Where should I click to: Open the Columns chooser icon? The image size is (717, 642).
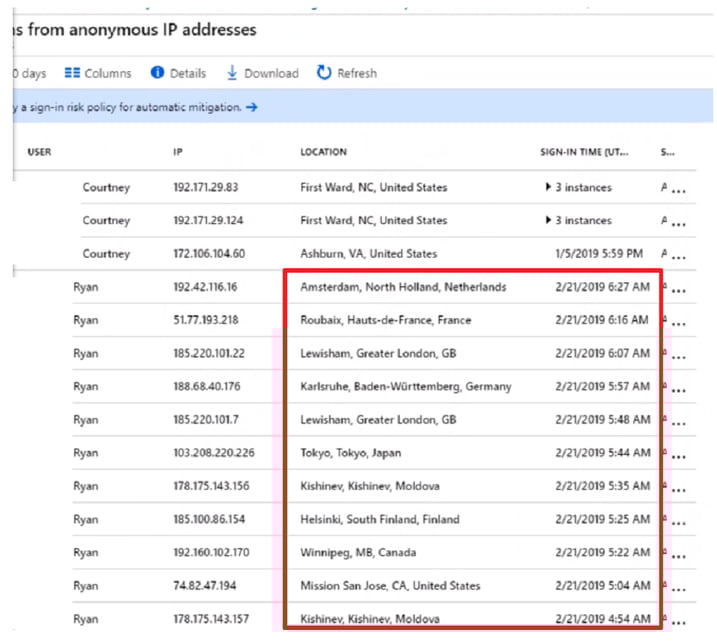tap(72, 73)
